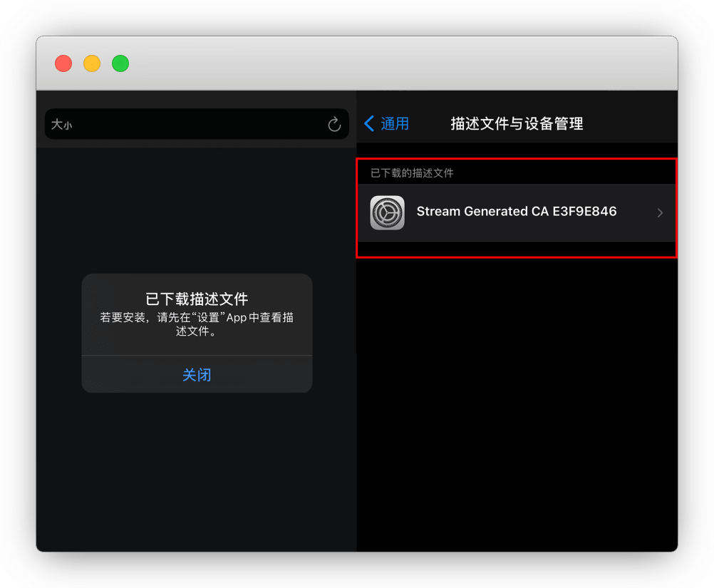Expand profile details via the row chevron

(660, 212)
